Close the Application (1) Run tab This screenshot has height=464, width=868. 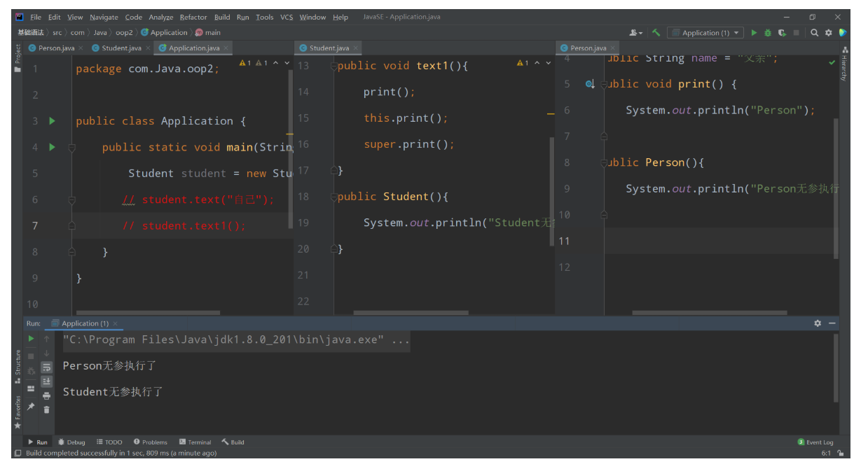(116, 324)
